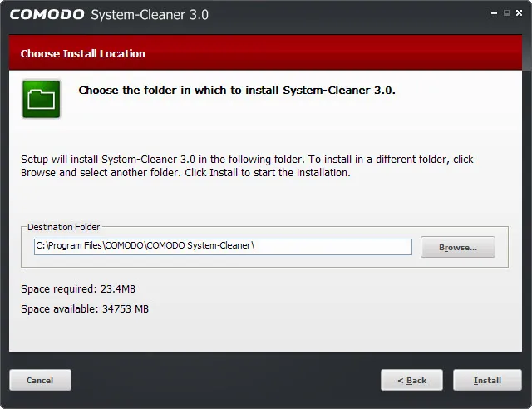The width and height of the screenshot is (532, 409).
Task: Cancel the setup wizard
Action: (x=40, y=380)
